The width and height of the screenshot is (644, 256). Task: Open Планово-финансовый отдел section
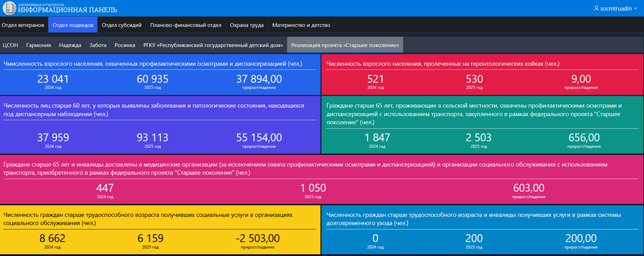[x=185, y=25]
